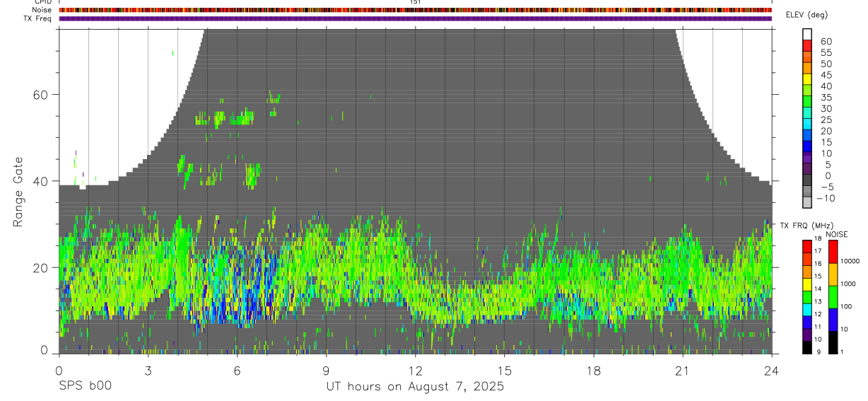The width and height of the screenshot is (868, 401).
Task: Click the x-axis tick label "24"
Action: coord(772,371)
